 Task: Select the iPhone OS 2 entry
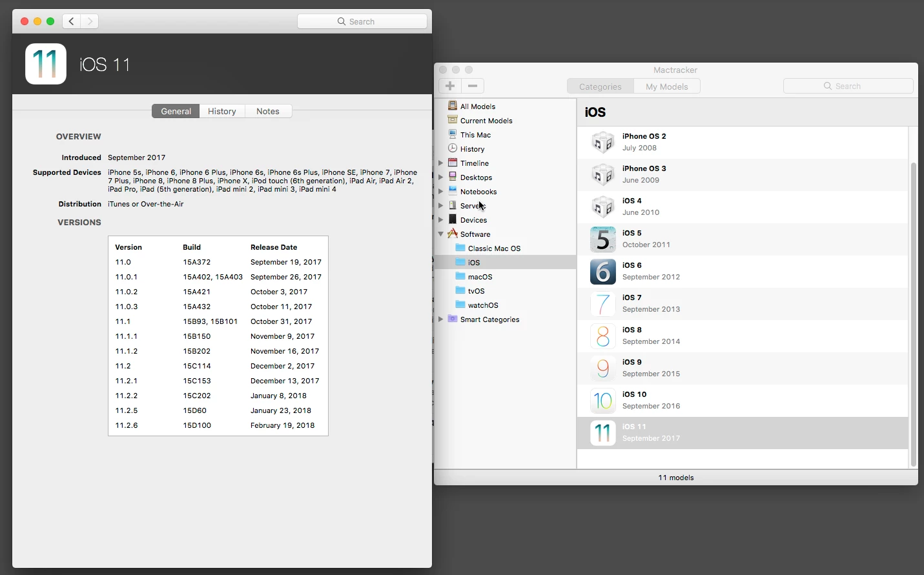point(743,142)
